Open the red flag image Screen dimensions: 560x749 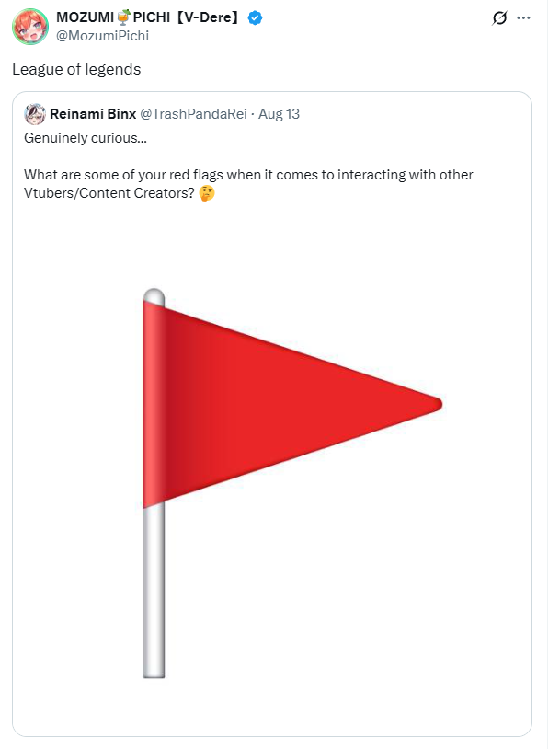[x=272, y=470]
